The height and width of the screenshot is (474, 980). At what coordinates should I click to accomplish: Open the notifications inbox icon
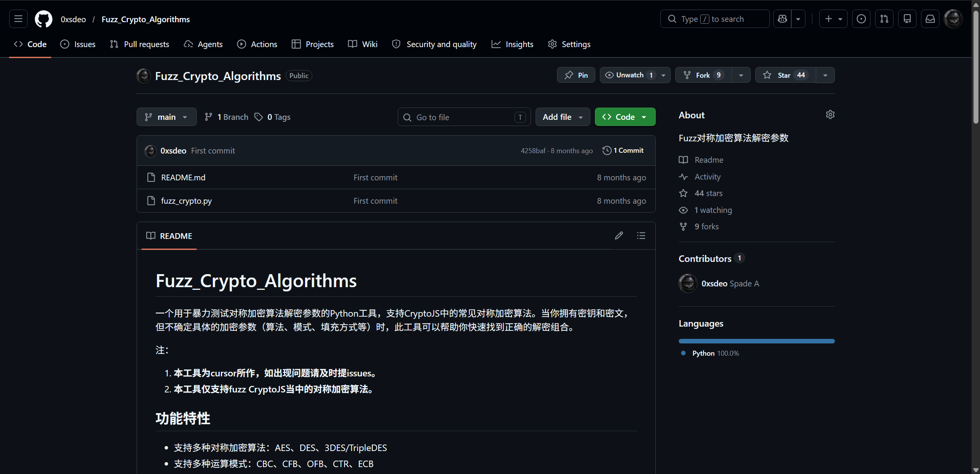coord(930,19)
